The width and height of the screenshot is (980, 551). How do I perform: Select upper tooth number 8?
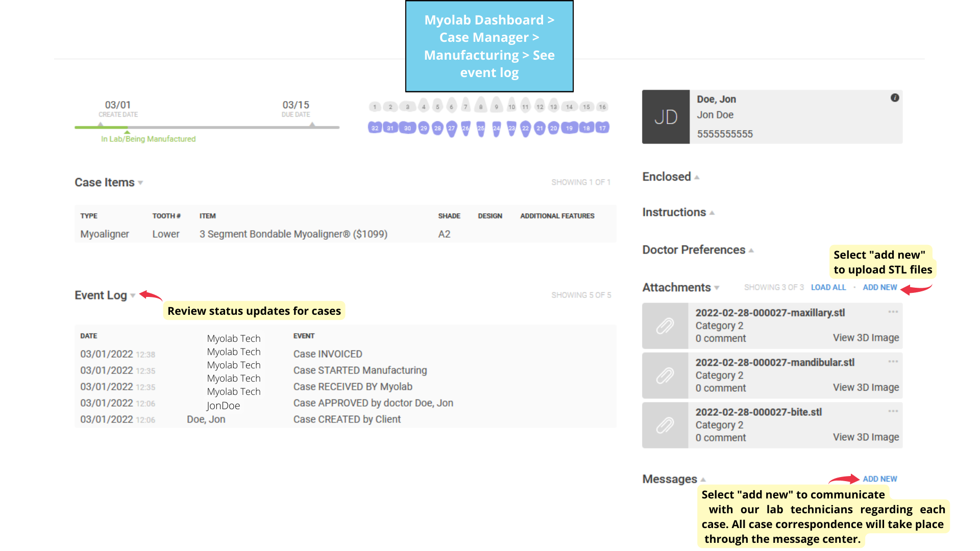coord(480,106)
